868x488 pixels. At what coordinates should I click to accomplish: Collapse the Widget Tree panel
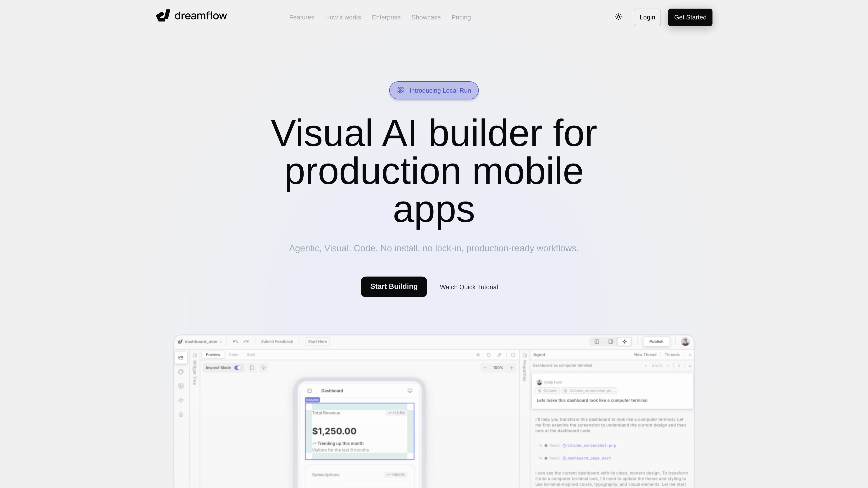pos(194,355)
